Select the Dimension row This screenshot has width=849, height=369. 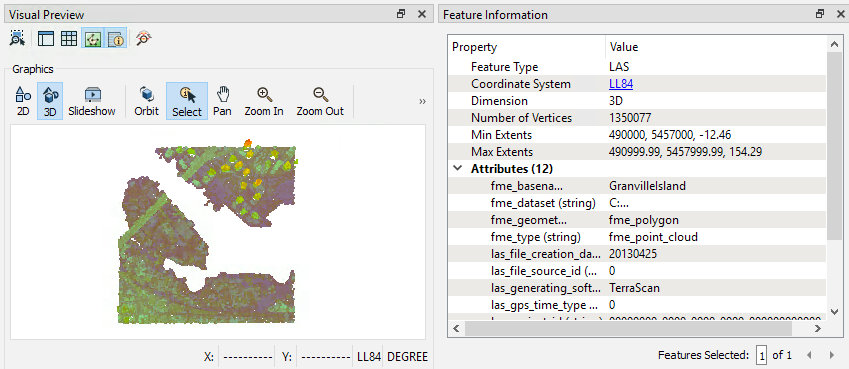pyautogui.click(x=638, y=101)
